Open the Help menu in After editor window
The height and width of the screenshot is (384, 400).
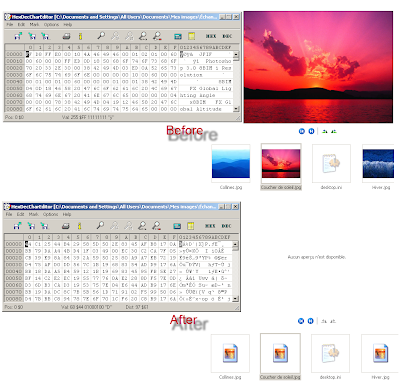(x=67, y=214)
